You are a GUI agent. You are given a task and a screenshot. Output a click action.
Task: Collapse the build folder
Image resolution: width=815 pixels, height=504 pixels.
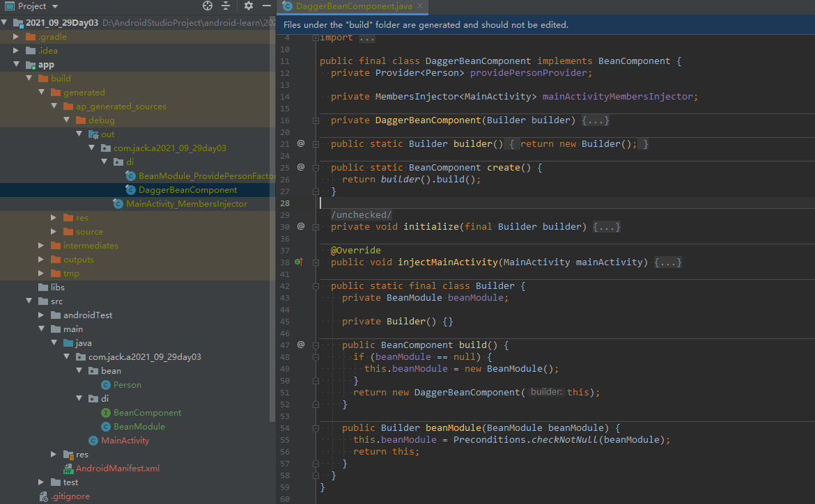(29, 78)
